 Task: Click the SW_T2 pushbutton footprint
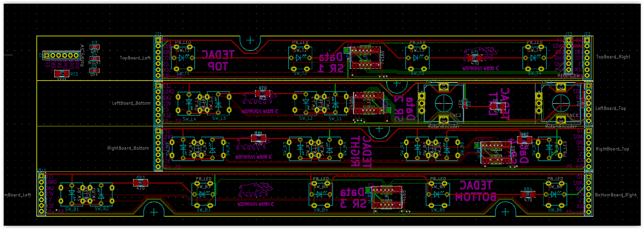pos(300,58)
